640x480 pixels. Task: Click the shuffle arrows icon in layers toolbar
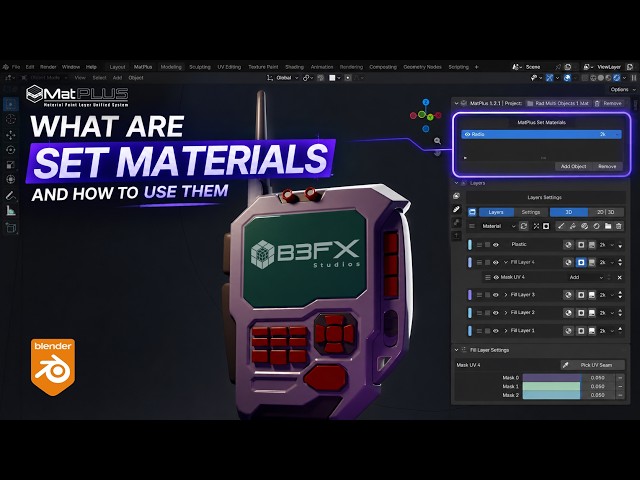[x=536, y=226]
